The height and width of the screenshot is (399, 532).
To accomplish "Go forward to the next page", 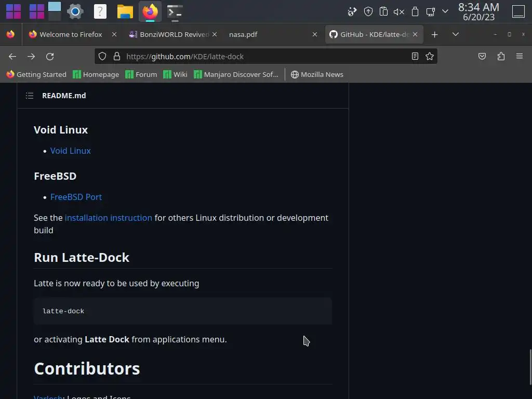I will 31,56.
